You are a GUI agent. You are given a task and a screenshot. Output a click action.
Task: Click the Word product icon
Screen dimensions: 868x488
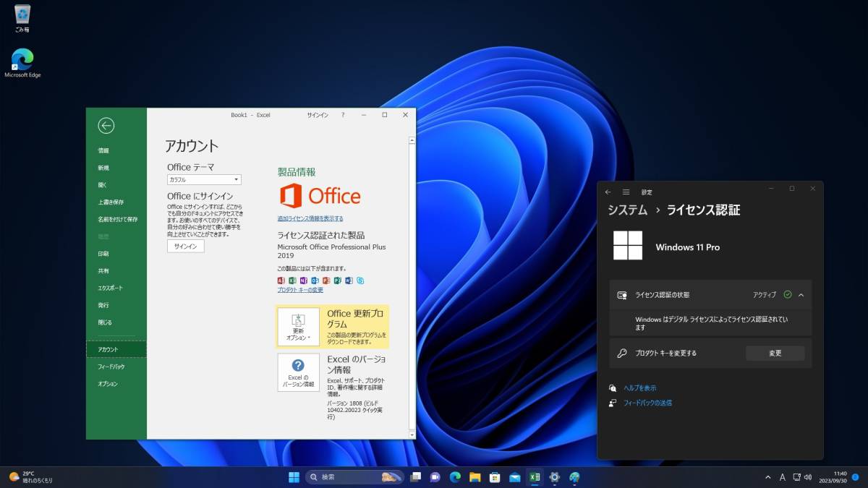point(349,280)
